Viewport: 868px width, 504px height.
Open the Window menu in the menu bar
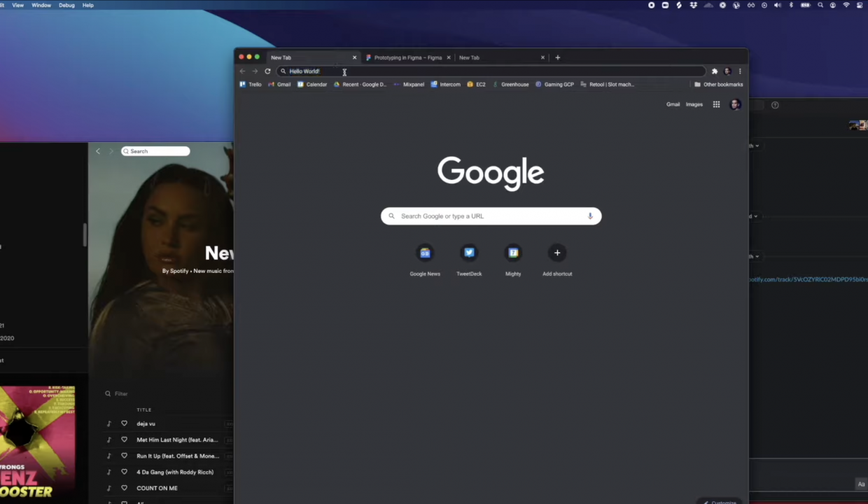(x=41, y=5)
